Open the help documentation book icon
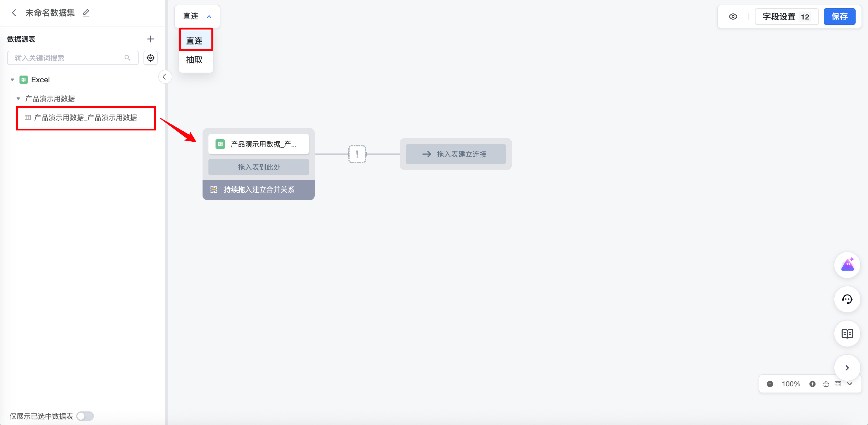Screen dimensions: 868x425 (847, 334)
